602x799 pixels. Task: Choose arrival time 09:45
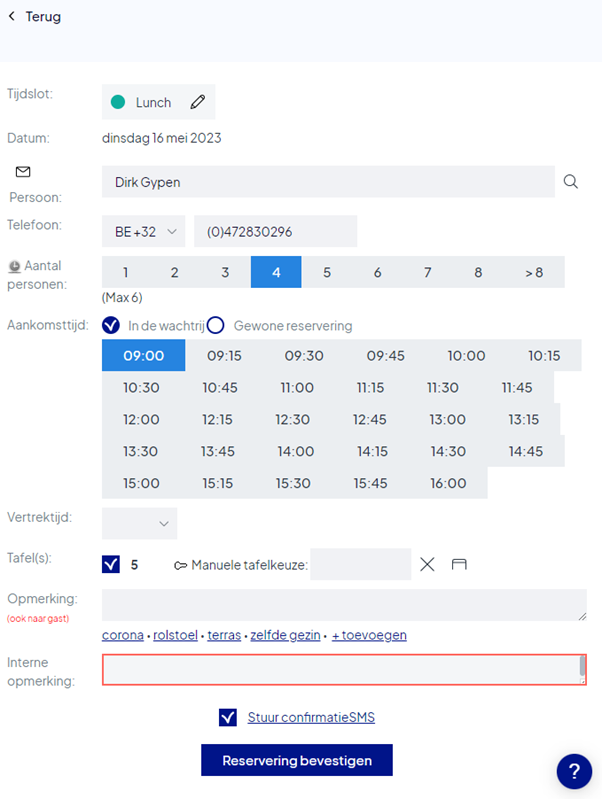[385, 355]
